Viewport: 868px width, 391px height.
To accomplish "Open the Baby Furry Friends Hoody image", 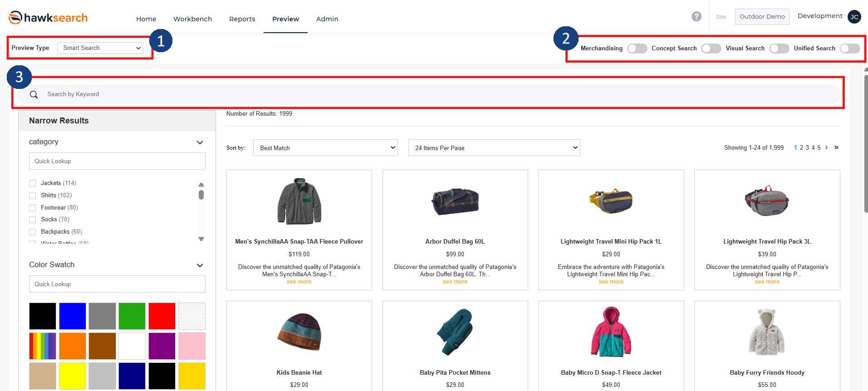I will click(x=767, y=332).
